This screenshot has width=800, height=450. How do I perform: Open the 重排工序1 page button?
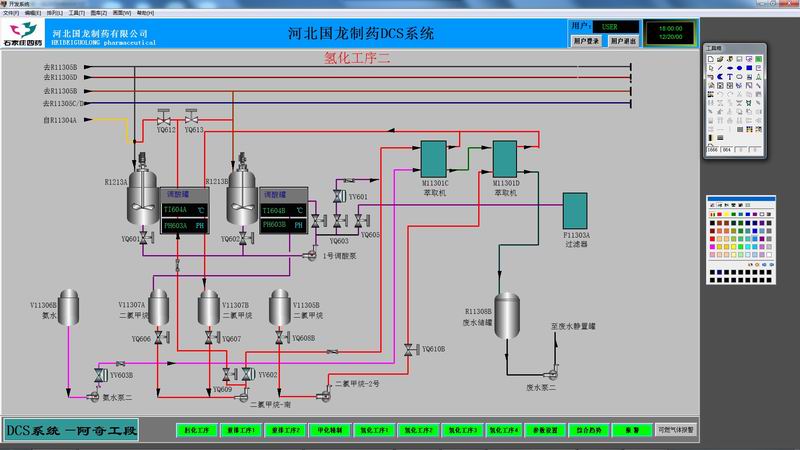[x=241, y=430]
